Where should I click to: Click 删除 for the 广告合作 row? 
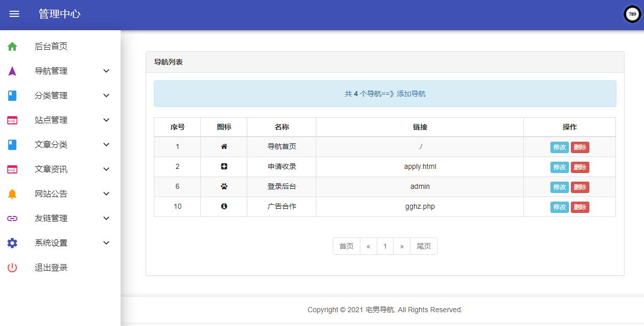point(580,207)
